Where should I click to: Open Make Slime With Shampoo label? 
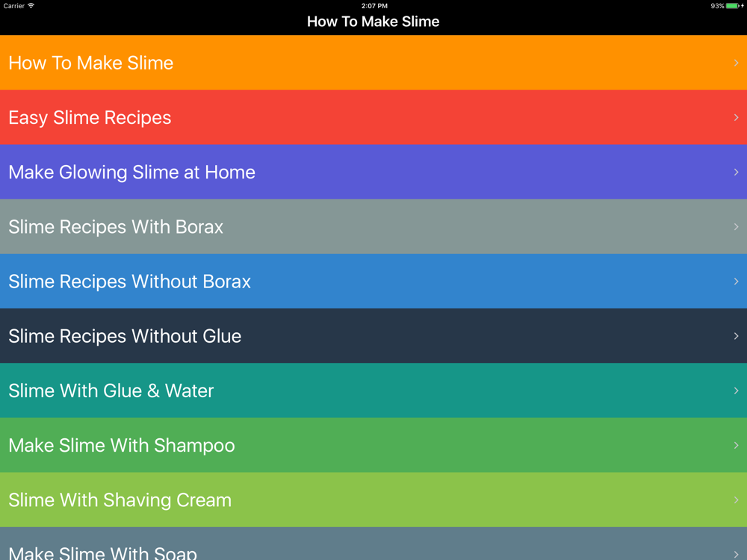[x=122, y=446]
